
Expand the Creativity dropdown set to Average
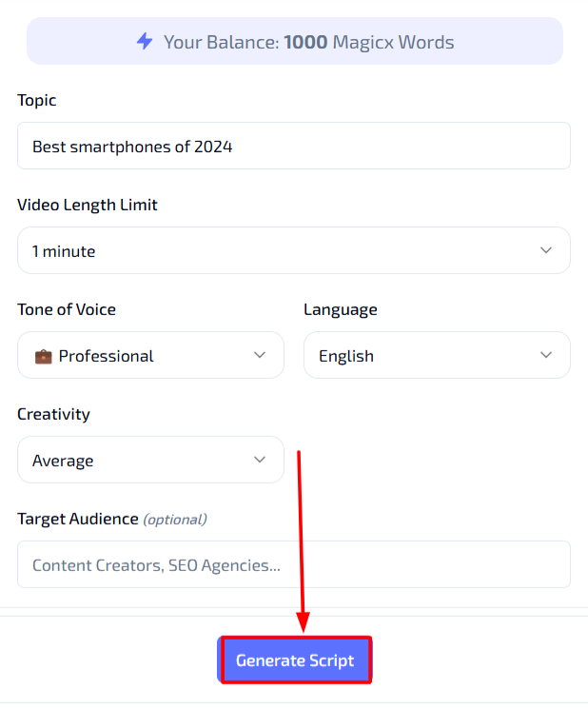[150, 460]
